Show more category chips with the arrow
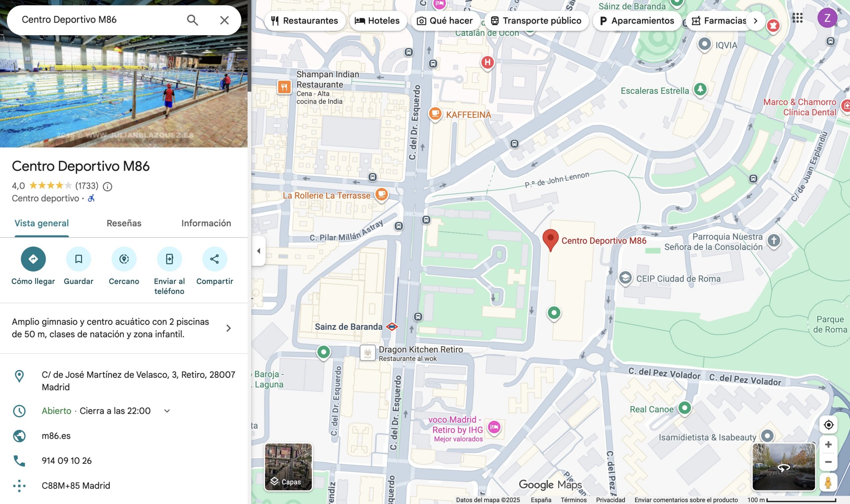Image resolution: width=850 pixels, height=504 pixels. click(755, 21)
